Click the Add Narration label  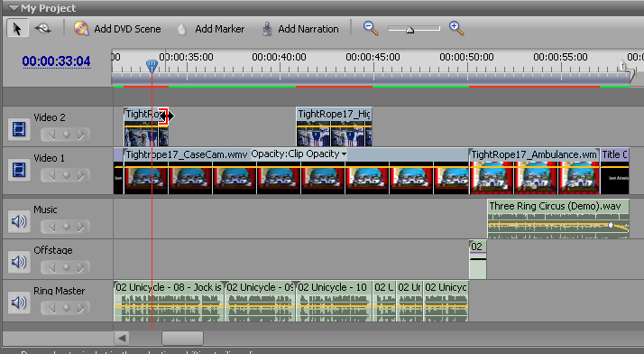pos(308,29)
